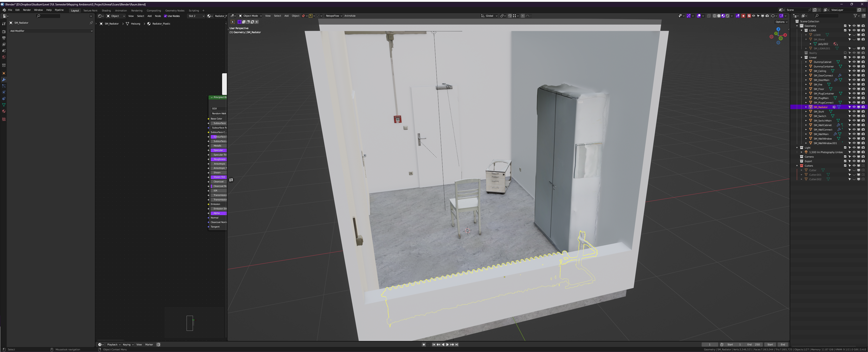Expand the SM_Floor tree item
Screen dimensions: 868x352
(x=806, y=89)
